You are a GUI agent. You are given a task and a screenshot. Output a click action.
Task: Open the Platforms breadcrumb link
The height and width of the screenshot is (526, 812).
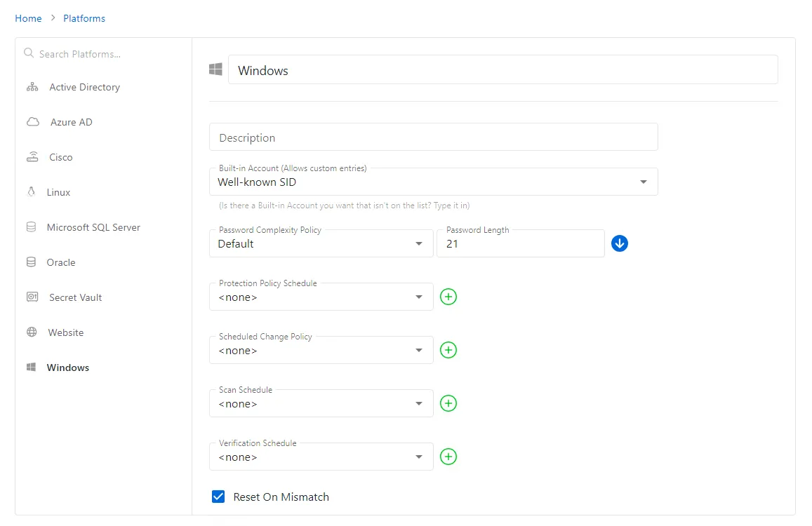point(84,18)
